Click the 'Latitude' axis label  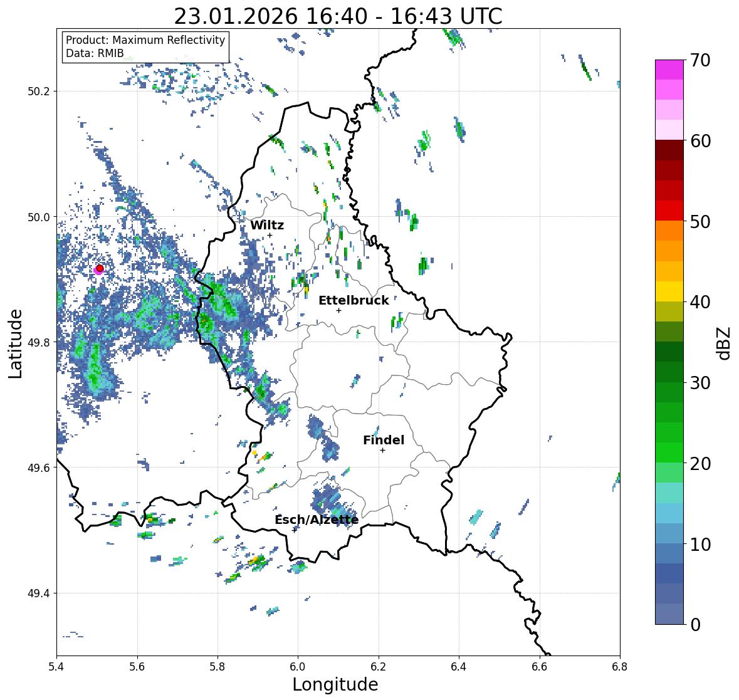(x=15, y=343)
